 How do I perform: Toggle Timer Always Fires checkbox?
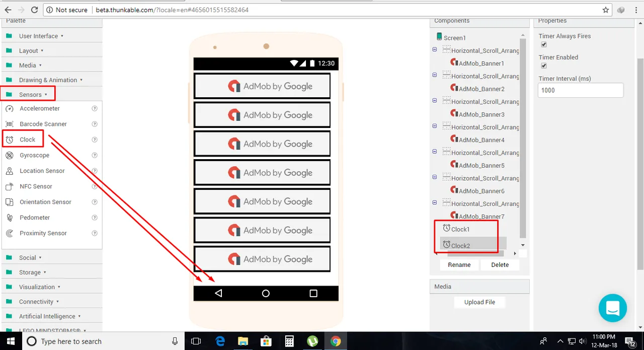point(543,44)
